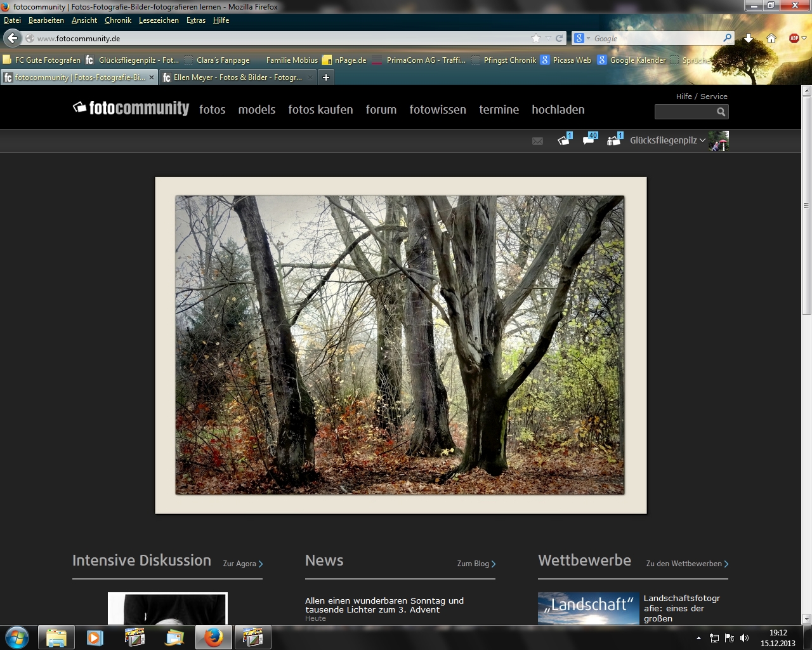Click the page's vertical scrollbar thumb
Image resolution: width=812 pixels, height=650 pixels.
coord(806,204)
